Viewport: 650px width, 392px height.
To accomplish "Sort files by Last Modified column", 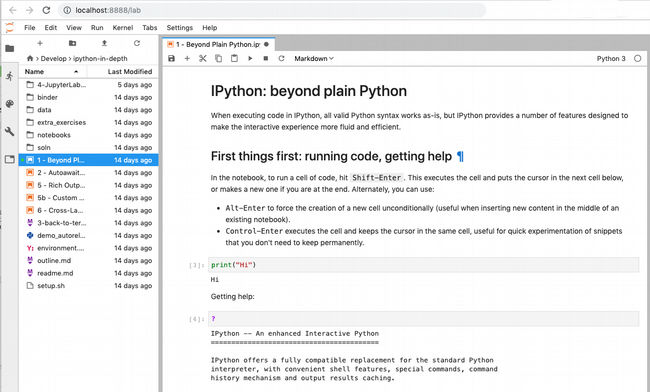I will coord(123,72).
